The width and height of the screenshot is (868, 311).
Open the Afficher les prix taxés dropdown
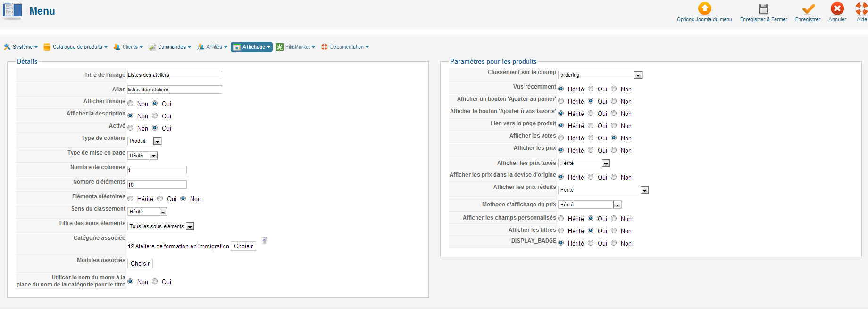click(584, 163)
